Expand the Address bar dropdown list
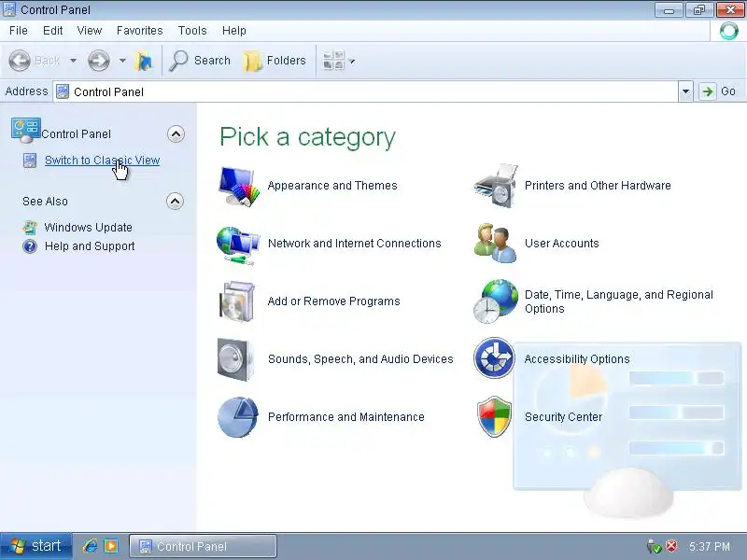 (x=685, y=91)
